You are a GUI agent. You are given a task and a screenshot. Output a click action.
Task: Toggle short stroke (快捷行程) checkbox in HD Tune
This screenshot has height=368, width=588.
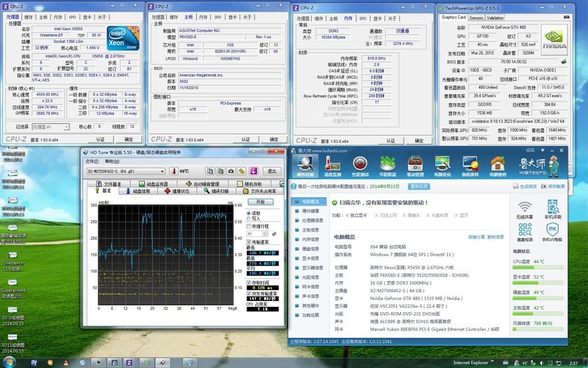(248, 227)
